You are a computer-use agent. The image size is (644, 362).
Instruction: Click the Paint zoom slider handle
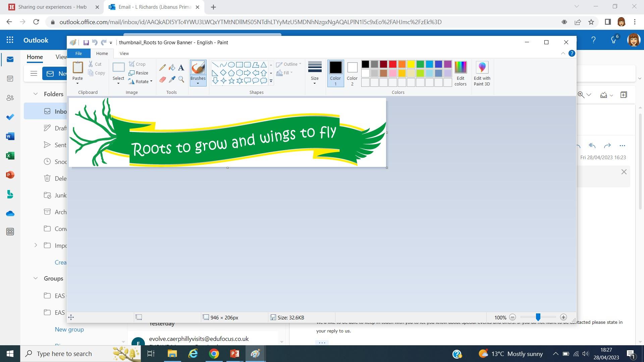(538, 317)
